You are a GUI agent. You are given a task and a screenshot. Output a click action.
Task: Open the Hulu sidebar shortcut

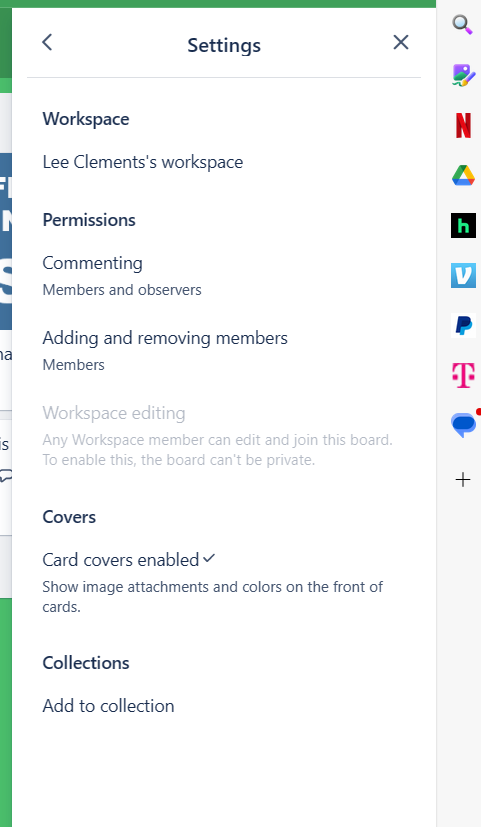pyautogui.click(x=464, y=225)
